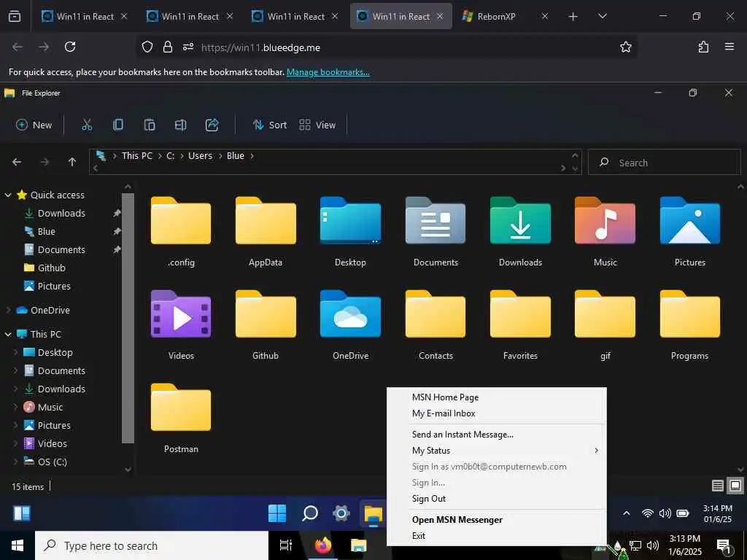The image size is (747, 560).
Task: Show hidden tray icons in Win11 taskbar
Action: [x=627, y=513]
